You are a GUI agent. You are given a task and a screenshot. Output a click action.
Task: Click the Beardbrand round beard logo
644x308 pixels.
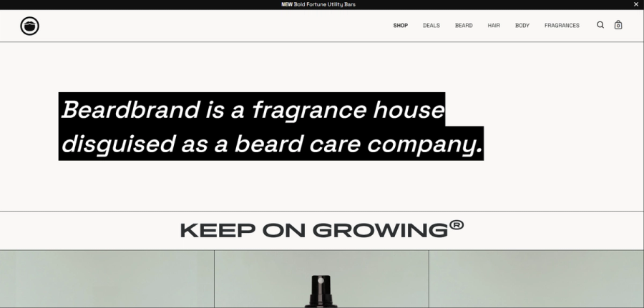pyautogui.click(x=29, y=26)
